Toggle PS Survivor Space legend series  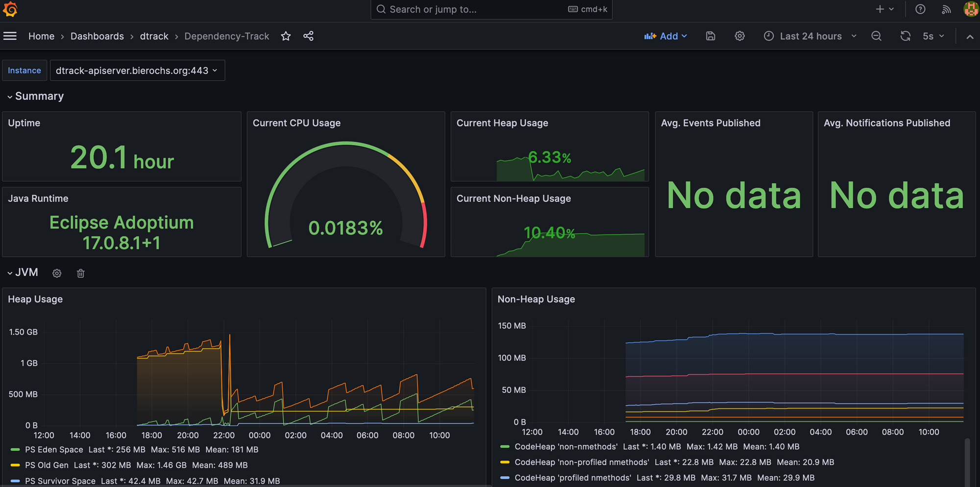(60, 481)
